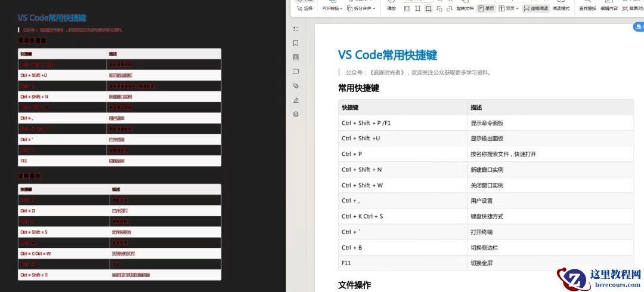Open the attachments paperclip panel in the sidebar
The width and height of the screenshot is (644, 292).
296,86
